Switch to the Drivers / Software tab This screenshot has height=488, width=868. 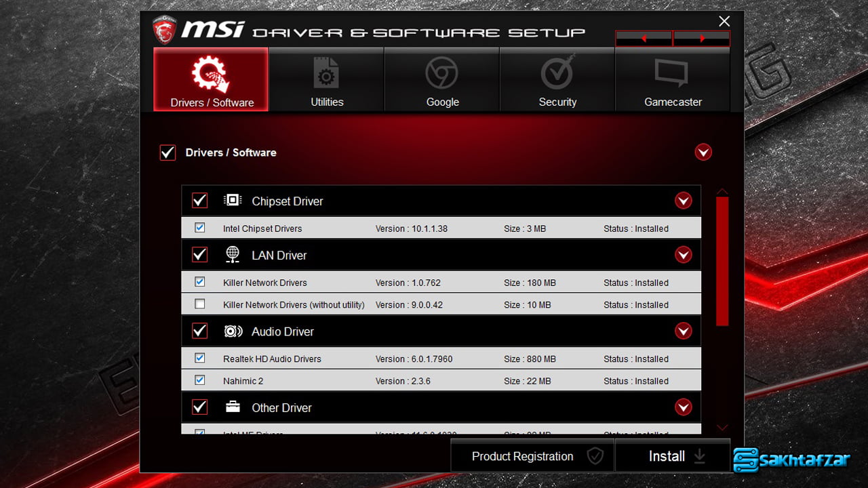[212, 80]
